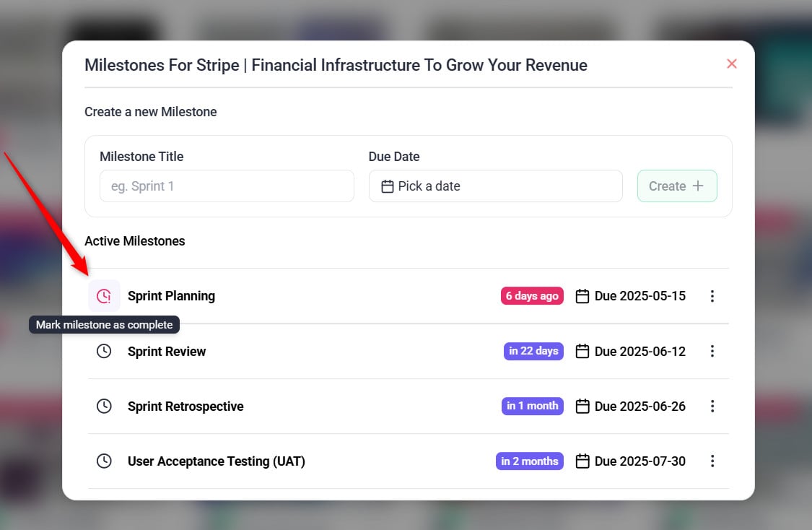The width and height of the screenshot is (812, 530).
Task: Open the Pick a date field
Action: [x=495, y=186]
